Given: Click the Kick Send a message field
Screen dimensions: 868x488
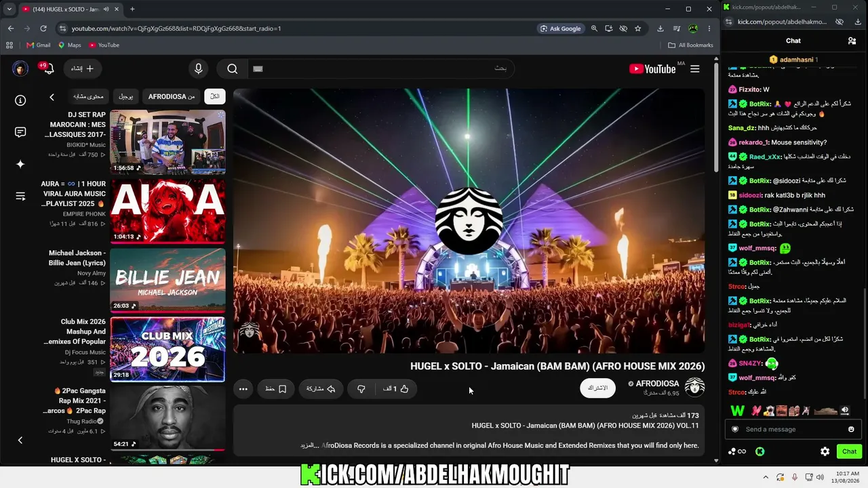Looking at the screenshot, I should tap(793, 429).
